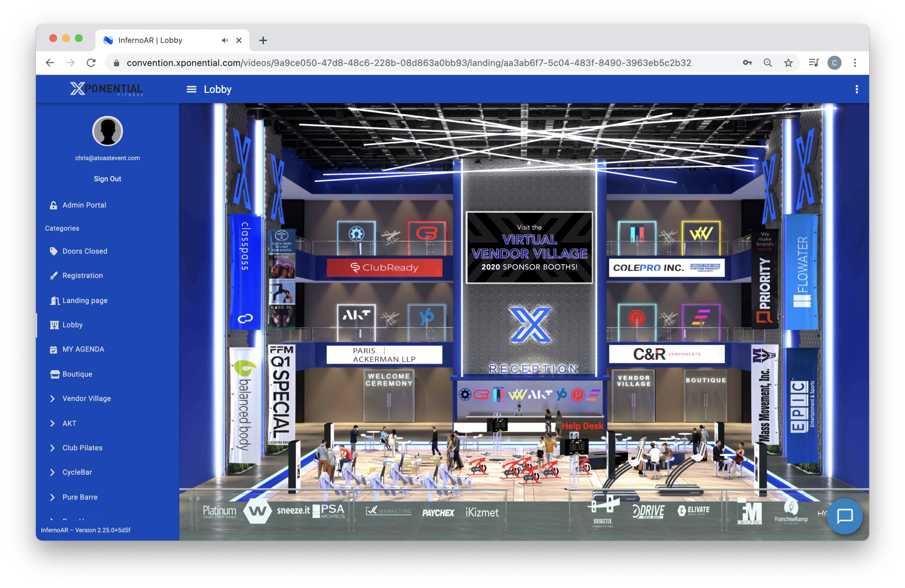Click the COLEPRO INC. banner

coord(666,268)
